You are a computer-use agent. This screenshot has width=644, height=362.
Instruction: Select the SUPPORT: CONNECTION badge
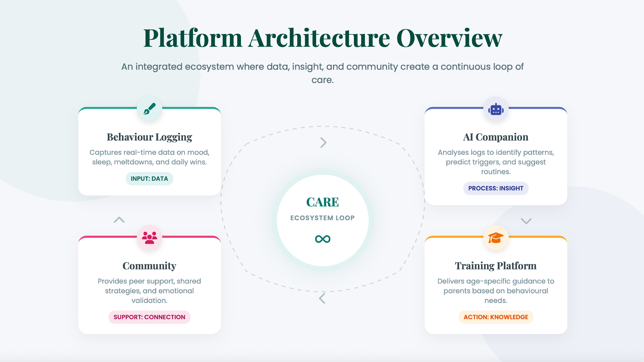tap(149, 317)
